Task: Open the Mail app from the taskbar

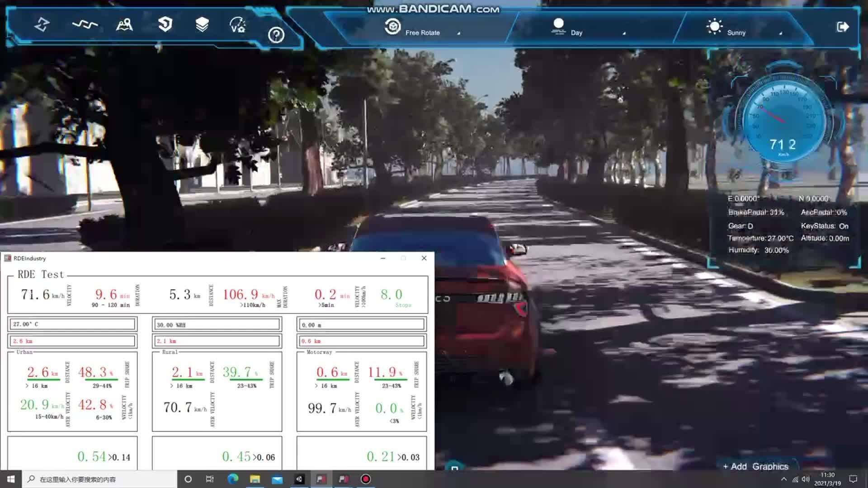Action: 277,479
